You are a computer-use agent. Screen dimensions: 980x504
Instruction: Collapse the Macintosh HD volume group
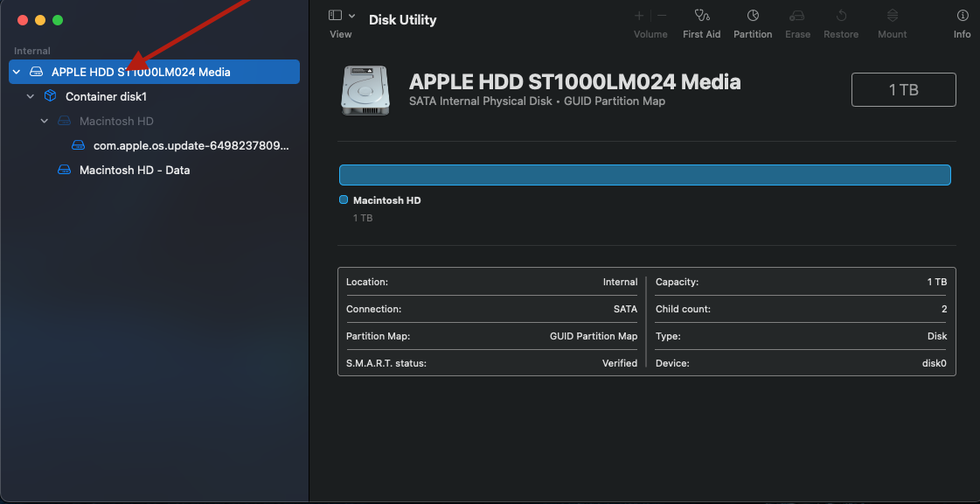pyautogui.click(x=45, y=121)
